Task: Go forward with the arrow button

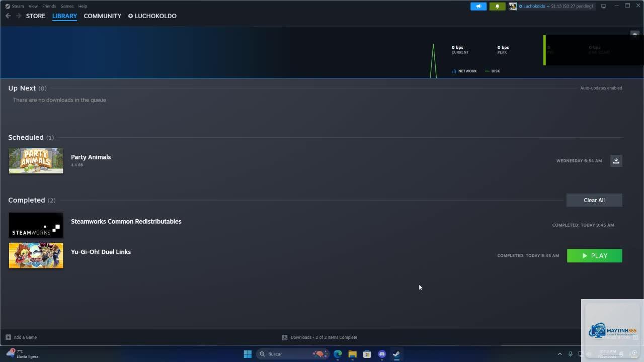Action: 19,16
